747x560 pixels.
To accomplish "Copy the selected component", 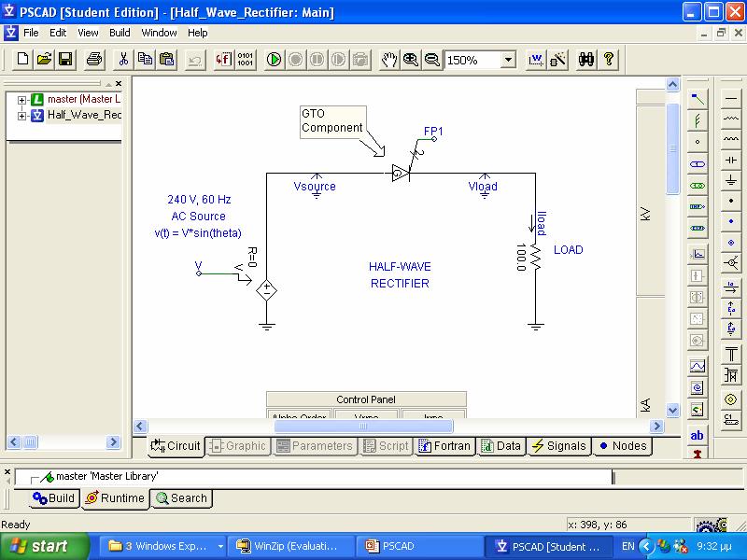I will click(x=145, y=60).
